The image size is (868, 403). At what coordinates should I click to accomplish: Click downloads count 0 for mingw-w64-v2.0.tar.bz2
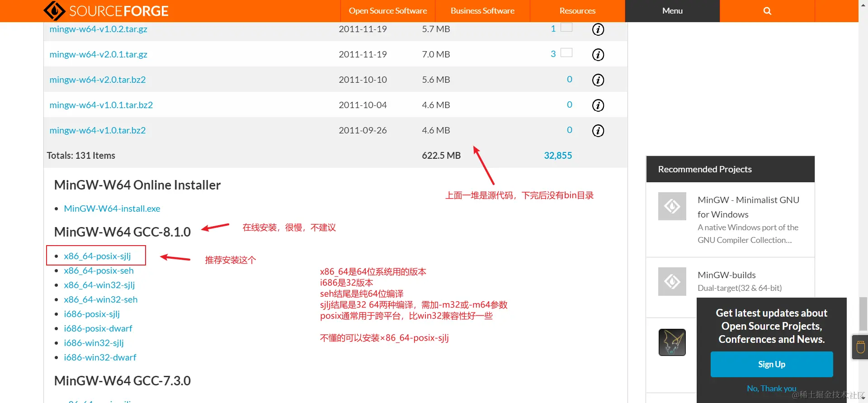click(x=570, y=80)
